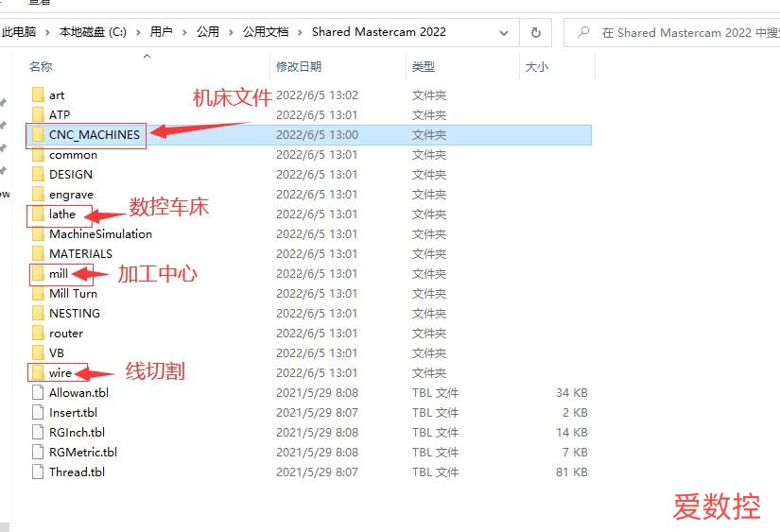
Task: Click the TBL 文件 type of RGMetric.tbl
Action: pos(435,453)
